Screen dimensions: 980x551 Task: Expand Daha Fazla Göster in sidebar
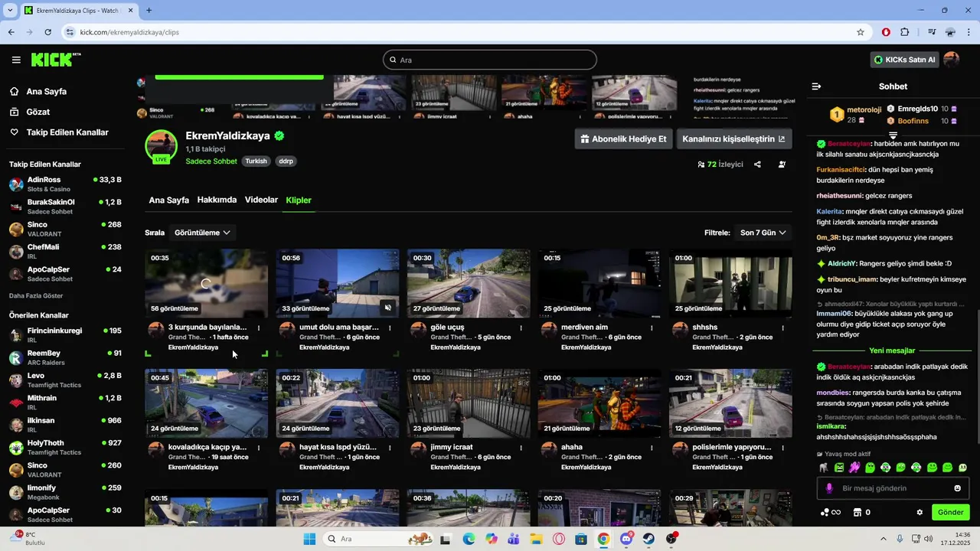coord(36,295)
